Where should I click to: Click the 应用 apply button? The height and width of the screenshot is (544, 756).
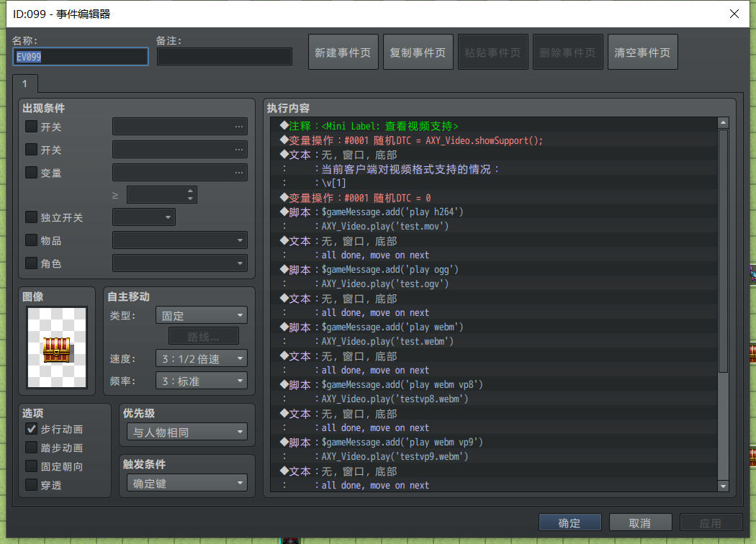711,523
